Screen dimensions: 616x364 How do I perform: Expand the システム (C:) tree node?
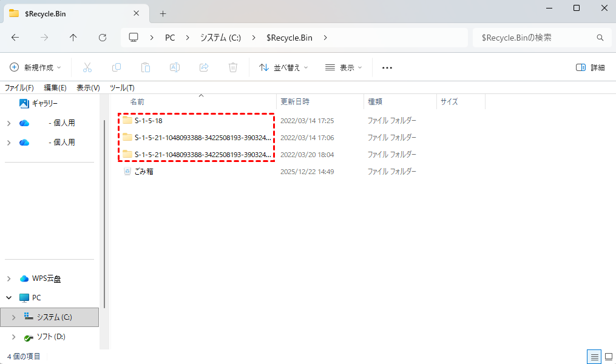[x=14, y=317]
